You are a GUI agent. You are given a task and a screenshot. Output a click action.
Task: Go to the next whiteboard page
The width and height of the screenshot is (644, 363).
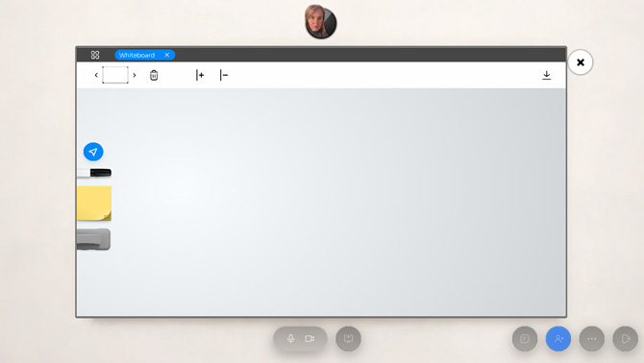click(x=135, y=75)
